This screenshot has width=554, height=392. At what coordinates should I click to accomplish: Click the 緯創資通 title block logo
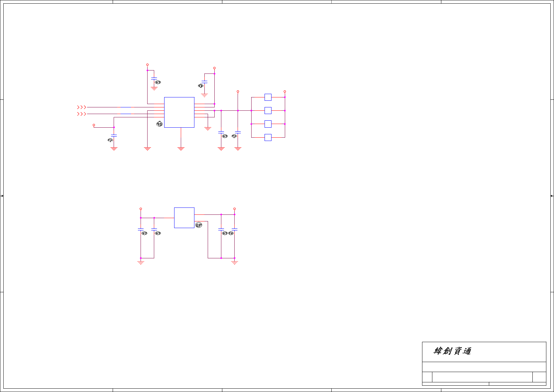pos(452,351)
